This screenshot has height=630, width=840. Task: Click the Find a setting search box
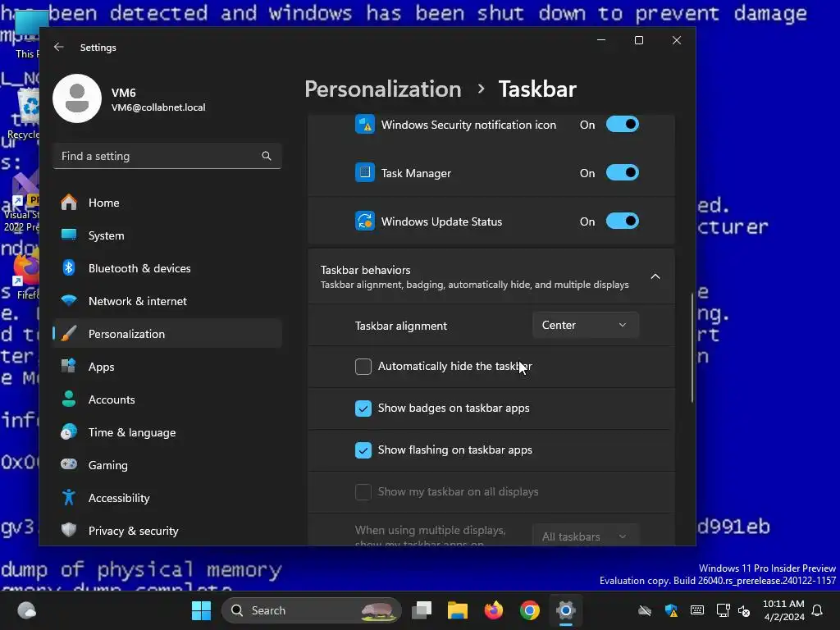pos(167,156)
